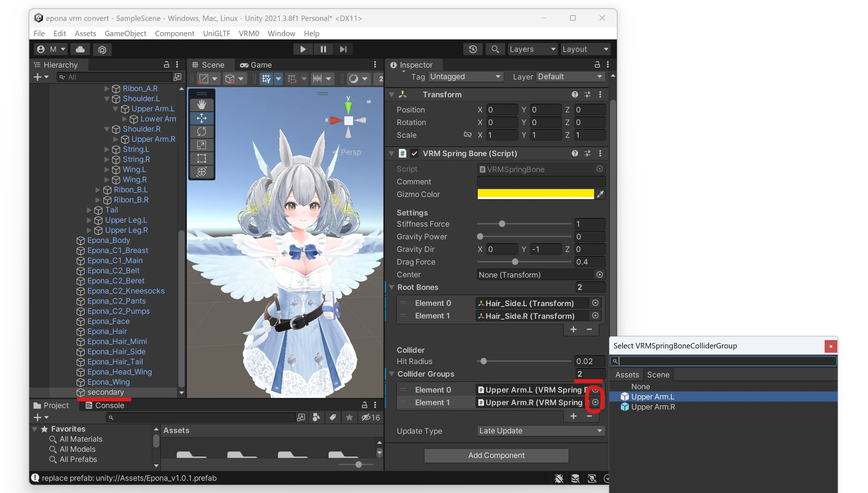Select the Hand view tool
868x493 pixels.
coord(202,105)
